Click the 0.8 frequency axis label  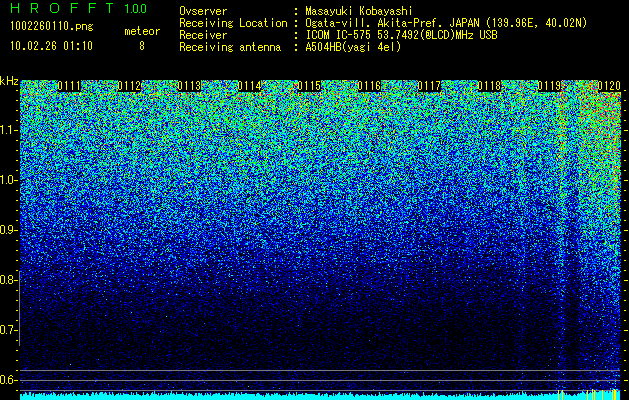[8, 280]
